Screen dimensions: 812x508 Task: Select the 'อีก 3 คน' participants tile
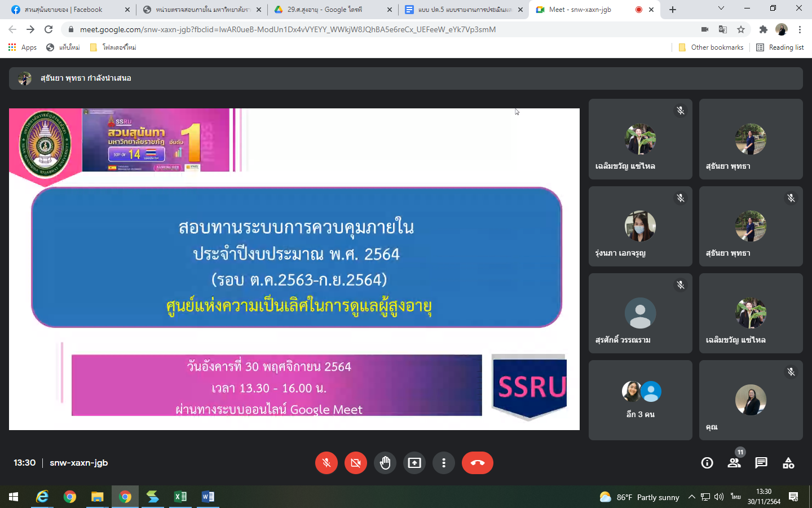click(640, 400)
